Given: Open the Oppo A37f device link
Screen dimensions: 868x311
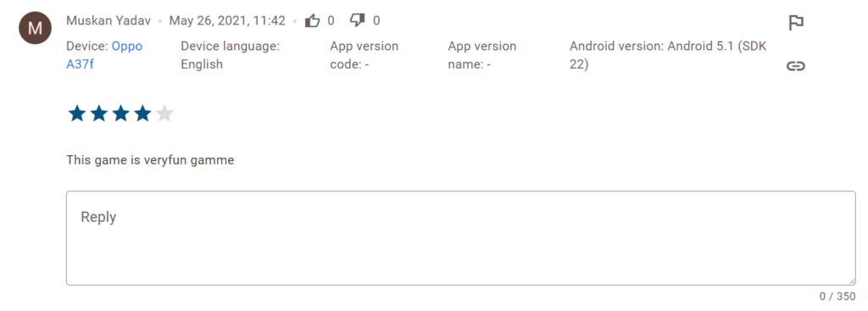Looking at the screenshot, I should pyautogui.click(x=104, y=55).
